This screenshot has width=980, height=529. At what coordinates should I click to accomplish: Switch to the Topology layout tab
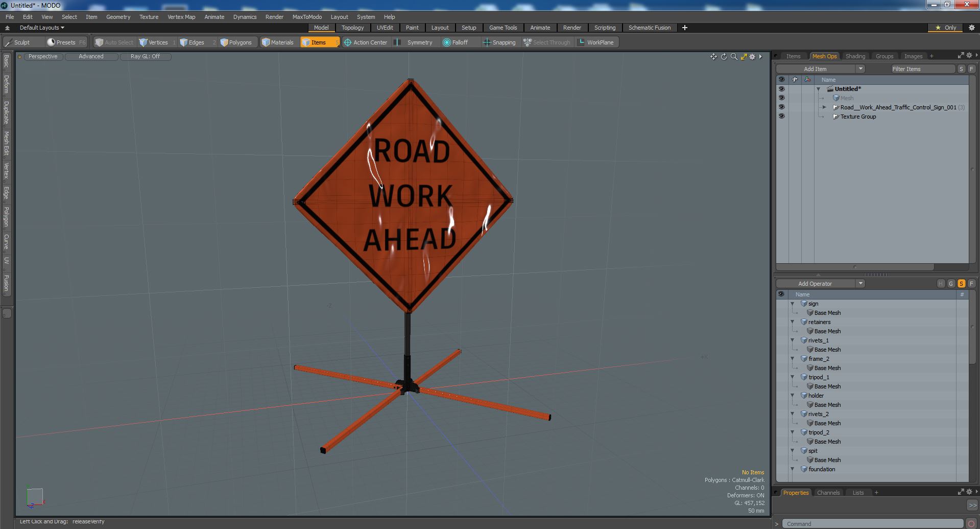[x=352, y=28]
